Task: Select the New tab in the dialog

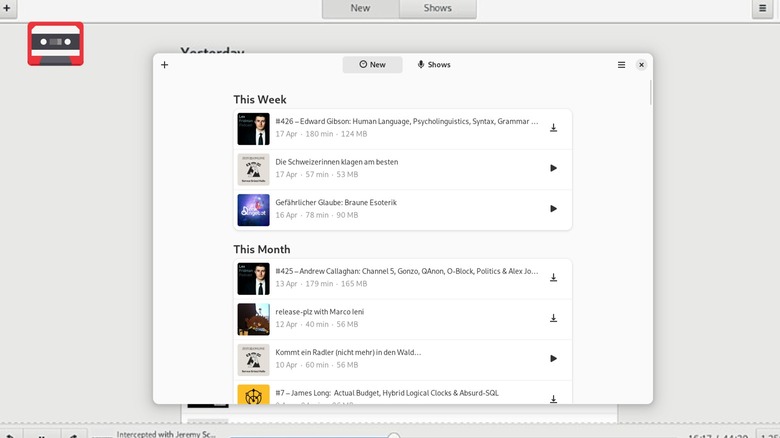Action: 372,65
